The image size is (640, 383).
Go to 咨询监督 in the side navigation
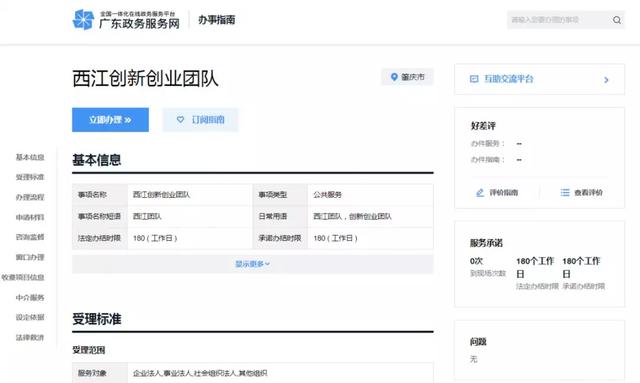tap(30, 237)
